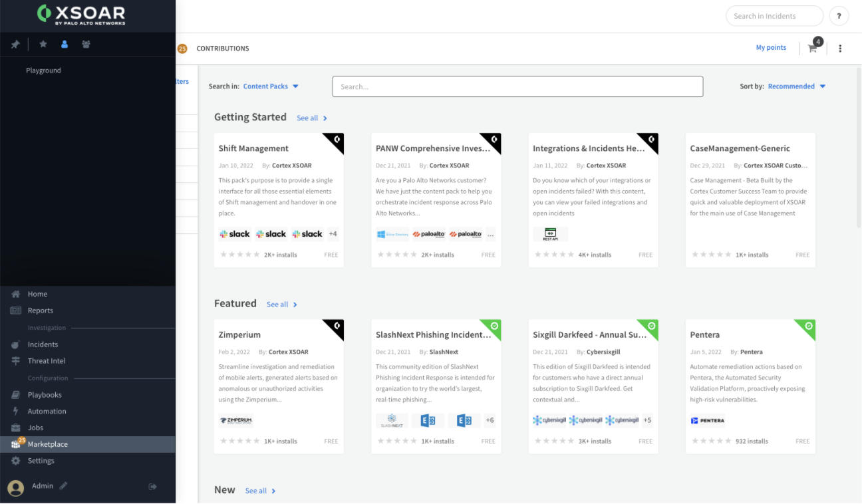Click +4 more integrations in Shift Management

pos(333,234)
